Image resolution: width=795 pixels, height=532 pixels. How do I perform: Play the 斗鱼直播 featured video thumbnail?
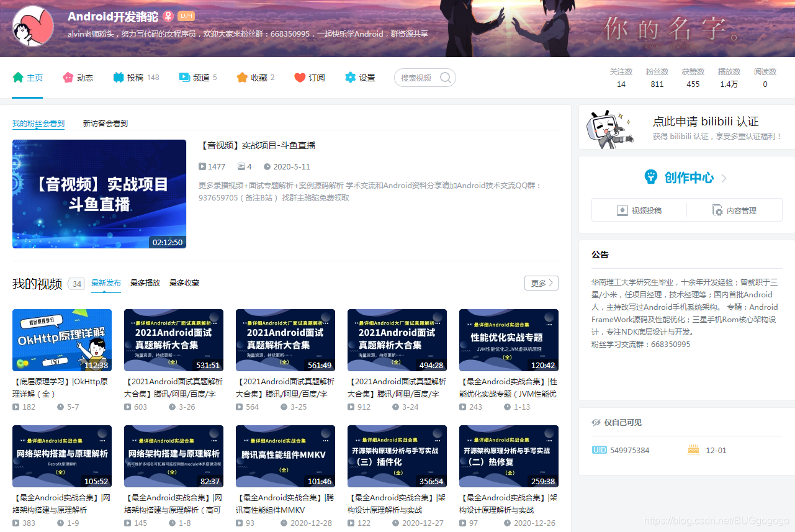pyautogui.click(x=99, y=194)
